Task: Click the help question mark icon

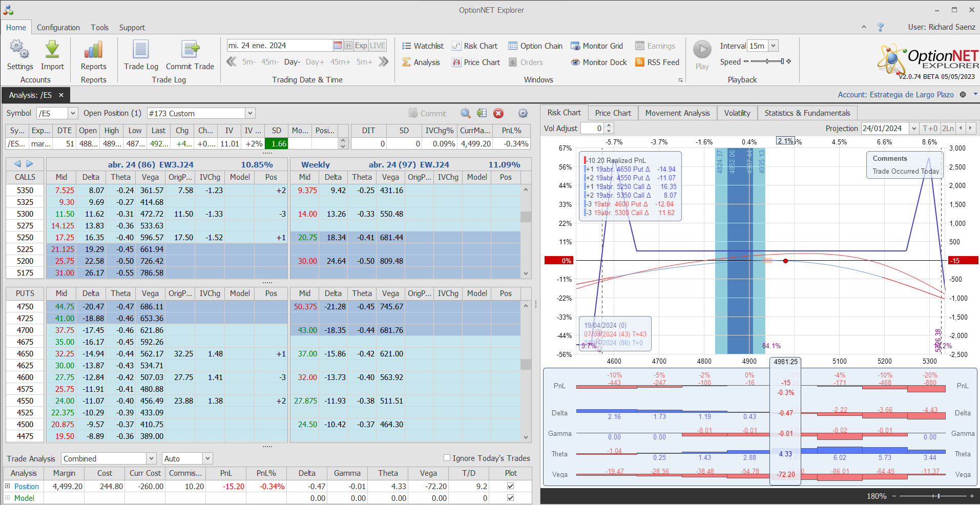Action: [881, 27]
